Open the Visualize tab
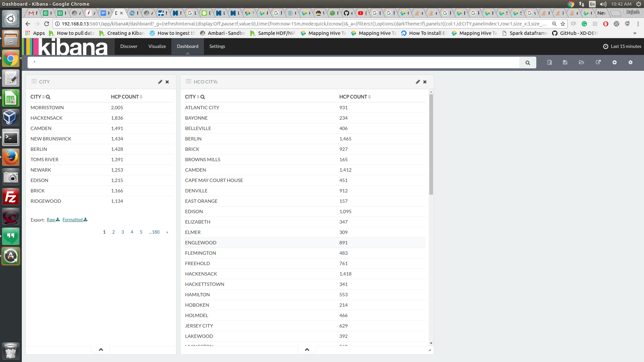 (x=157, y=46)
